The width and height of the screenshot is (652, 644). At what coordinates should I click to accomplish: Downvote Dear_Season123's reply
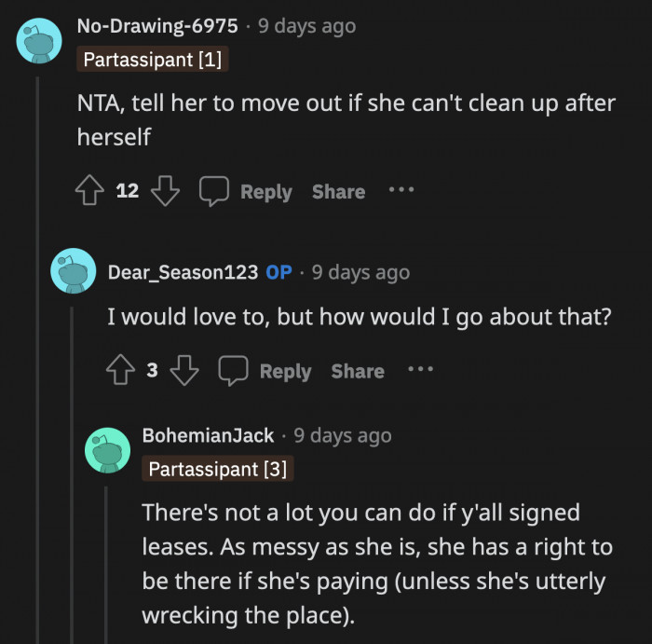tap(184, 370)
